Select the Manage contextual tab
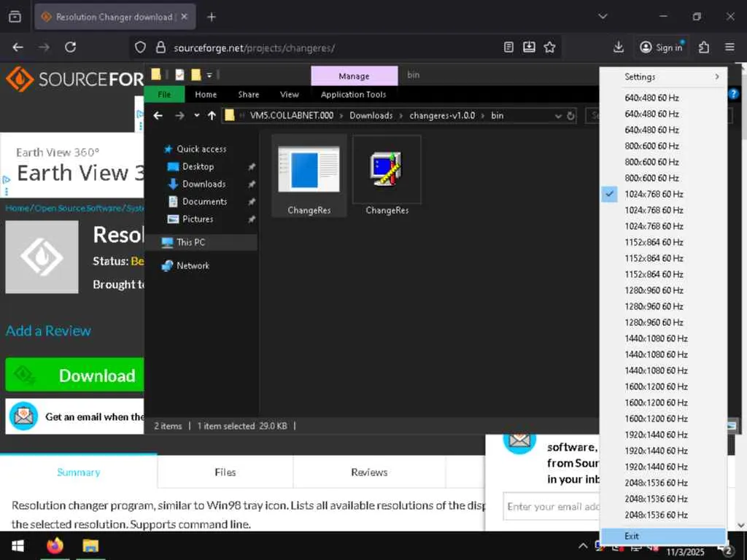 (354, 76)
